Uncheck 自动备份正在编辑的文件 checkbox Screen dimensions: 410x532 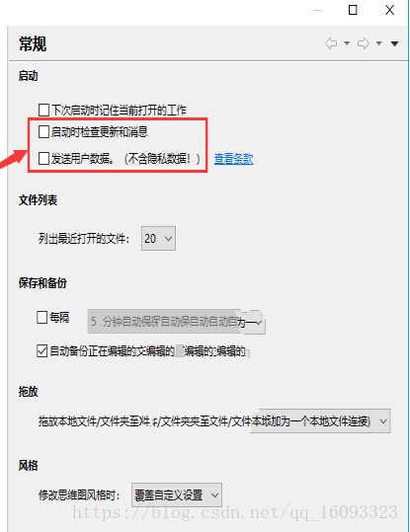pyautogui.click(x=42, y=351)
